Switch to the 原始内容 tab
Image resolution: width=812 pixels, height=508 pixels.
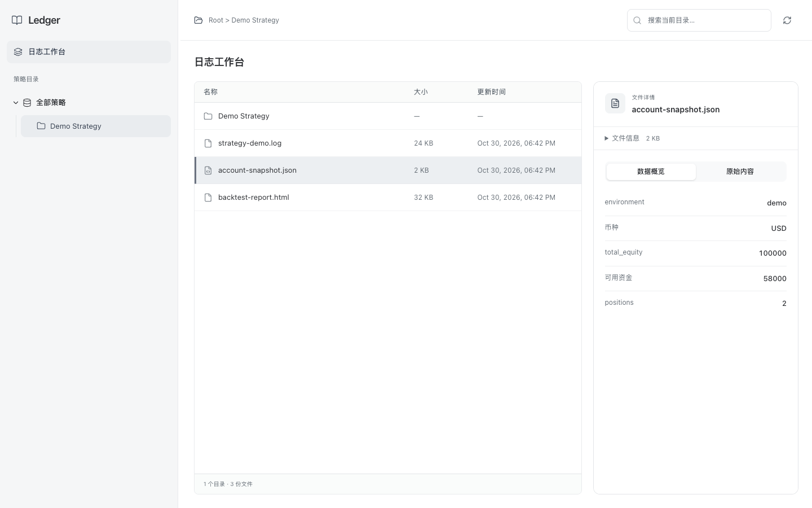tap(740, 172)
